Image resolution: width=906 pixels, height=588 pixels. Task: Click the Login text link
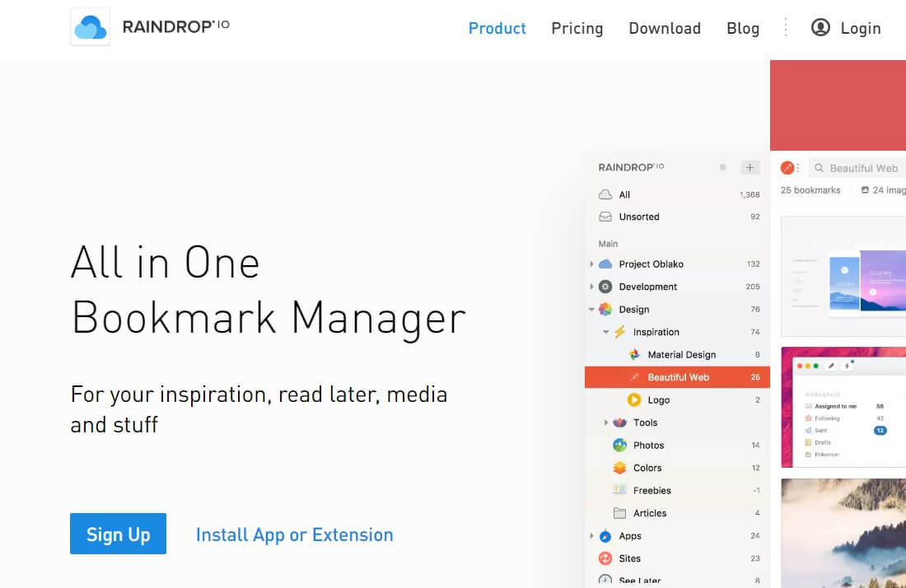(861, 28)
